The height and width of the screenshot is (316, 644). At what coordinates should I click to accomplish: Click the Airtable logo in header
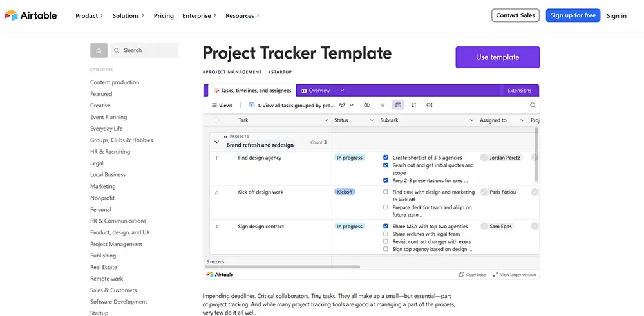click(x=31, y=15)
